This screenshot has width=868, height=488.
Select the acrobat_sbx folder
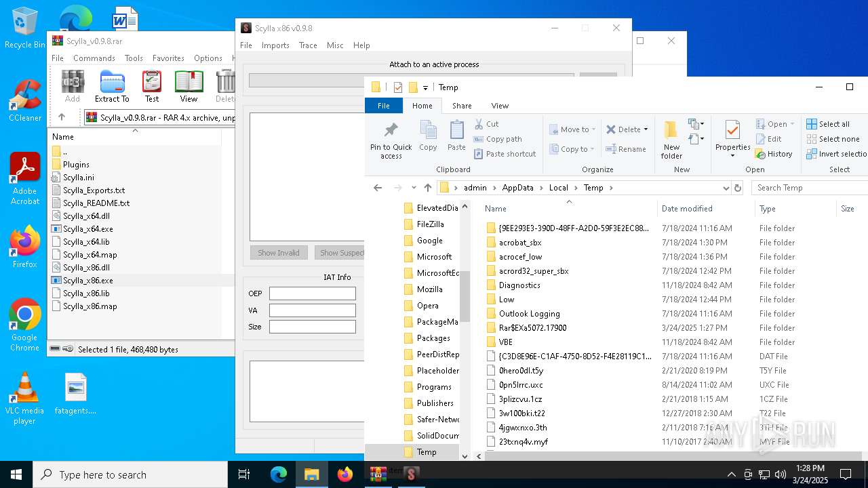520,243
